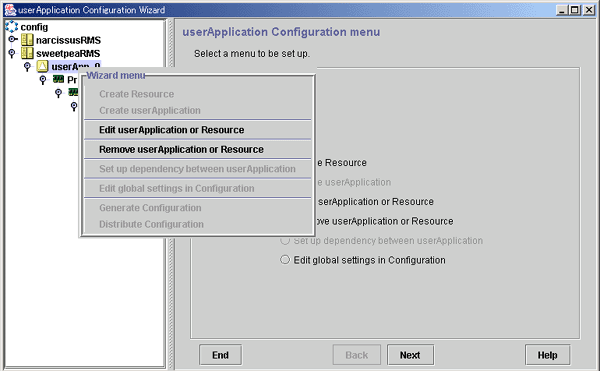The height and width of the screenshot is (371, 600).
Task: Select Edit global settings in Configuration radio
Action: click(x=285, y=260)
